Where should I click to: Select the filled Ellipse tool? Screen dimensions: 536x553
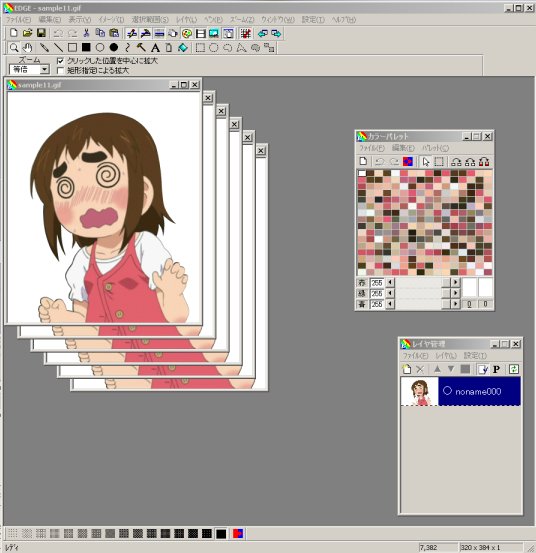click(x=114, y=48)
